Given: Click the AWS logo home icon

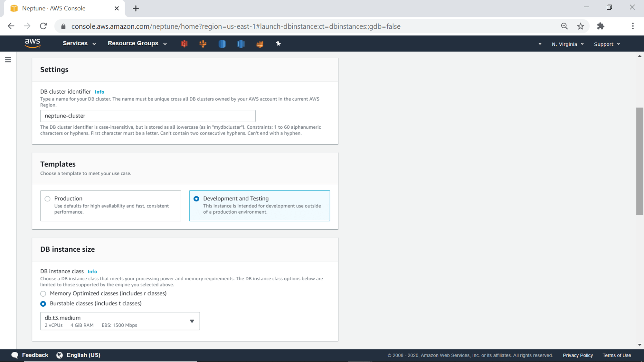Looking at the screenshot, I should [x=33, y=43].
